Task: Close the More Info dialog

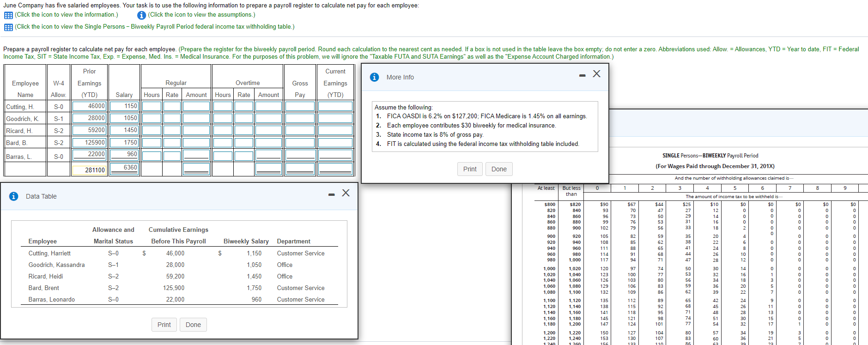Action: (597, 74)
